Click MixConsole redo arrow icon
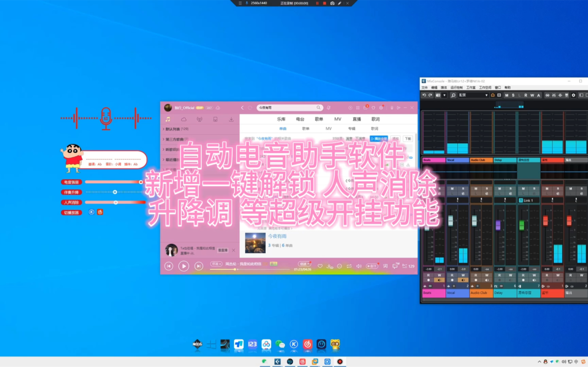Viewport: 588px width, 367px height. tap(430, 95)
